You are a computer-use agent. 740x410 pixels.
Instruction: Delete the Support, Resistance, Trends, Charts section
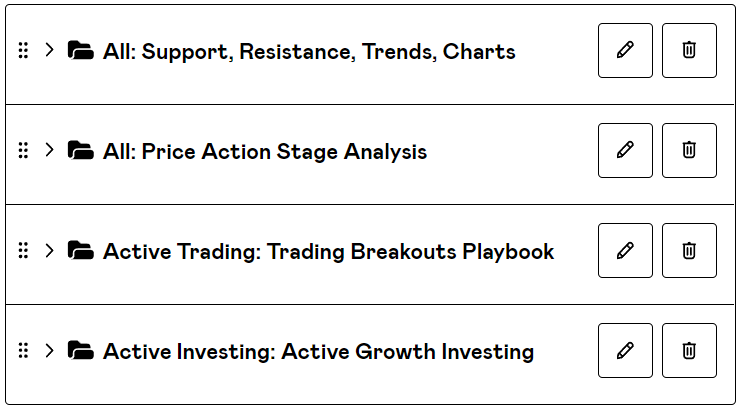(x=689, y=51)
